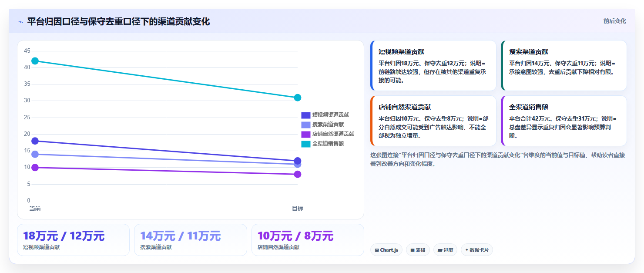The width and height of the screenshot is (644, 273).
Task: Click the card text starting 平台归因10万元
Action: coord(433,127)
